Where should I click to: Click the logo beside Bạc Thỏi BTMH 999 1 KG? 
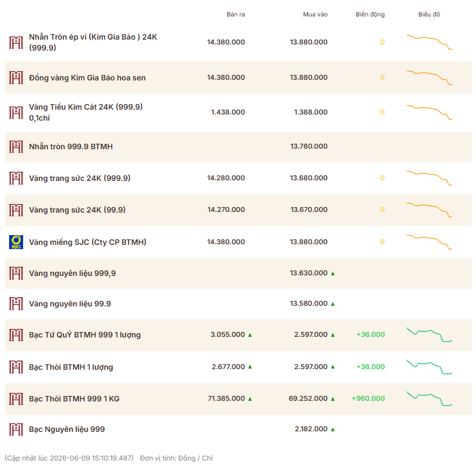[16, 399]
